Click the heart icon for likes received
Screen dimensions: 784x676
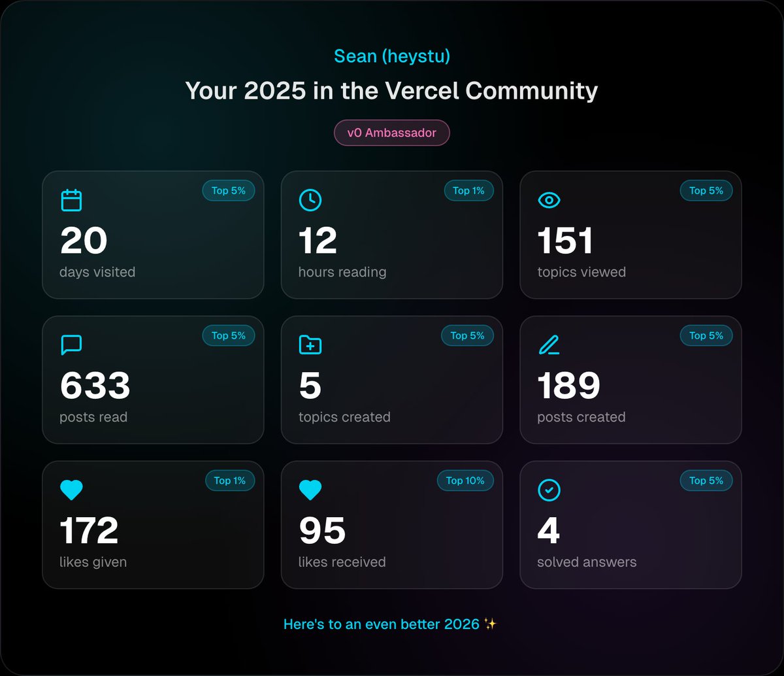tap(310, 490)
